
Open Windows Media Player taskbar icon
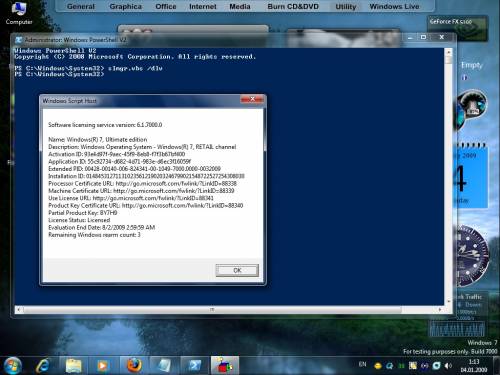coord(103,366)
